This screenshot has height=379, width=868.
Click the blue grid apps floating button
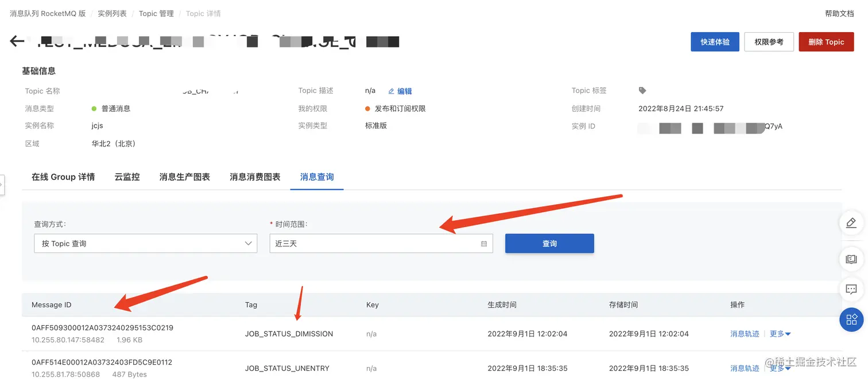(851, 319)
